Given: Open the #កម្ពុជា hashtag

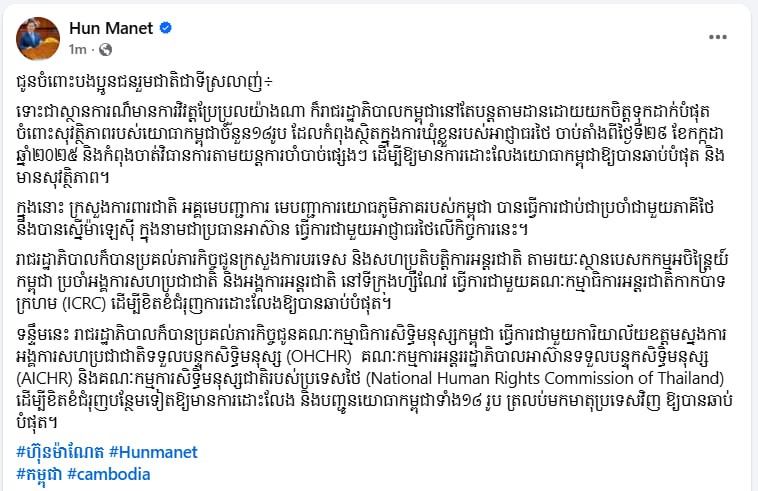Looking at the screenshot, I should [x=38, y=472].
